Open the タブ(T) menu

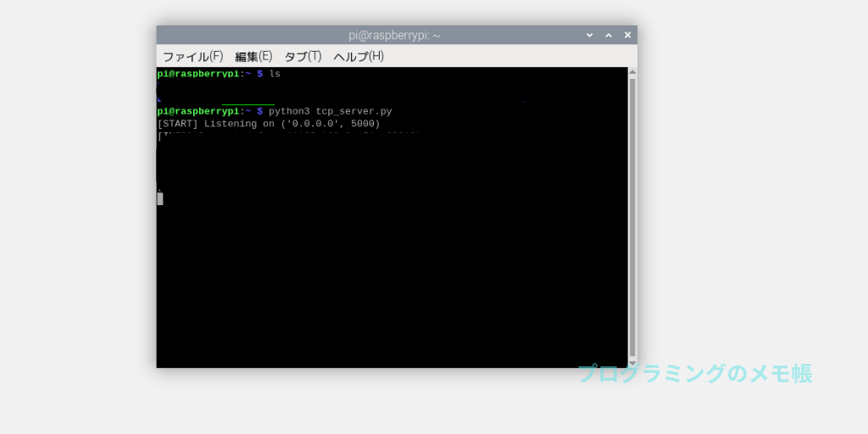coord(303,57)
